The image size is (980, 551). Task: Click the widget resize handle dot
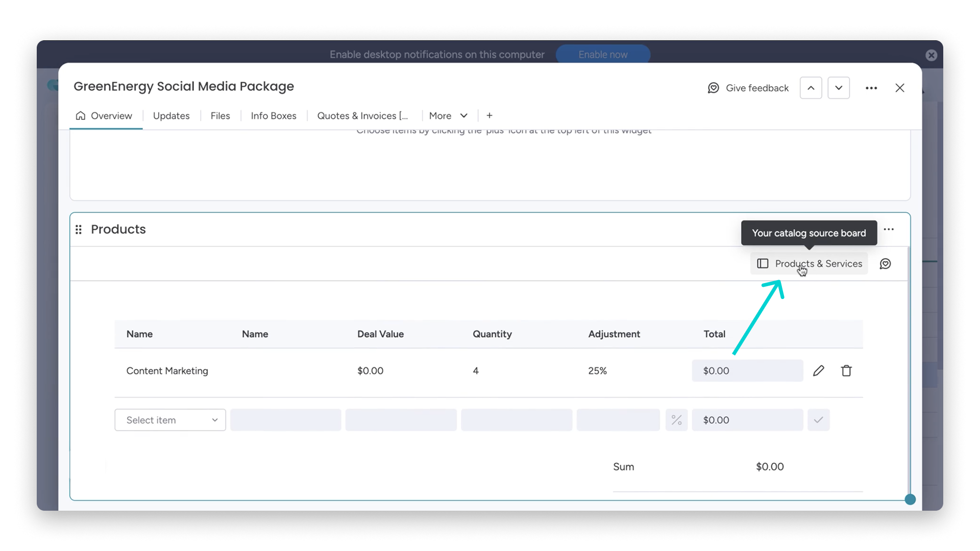coord(910,499)
